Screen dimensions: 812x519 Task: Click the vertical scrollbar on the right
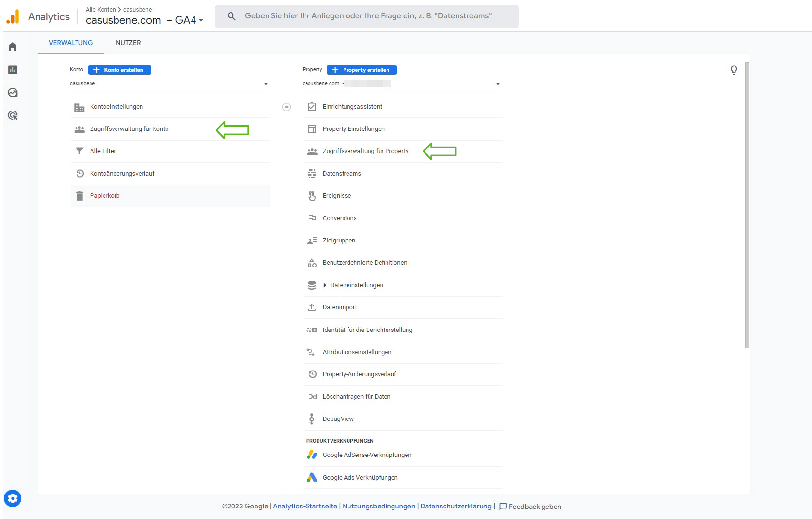pyautogui.click(x=747, y=205)
